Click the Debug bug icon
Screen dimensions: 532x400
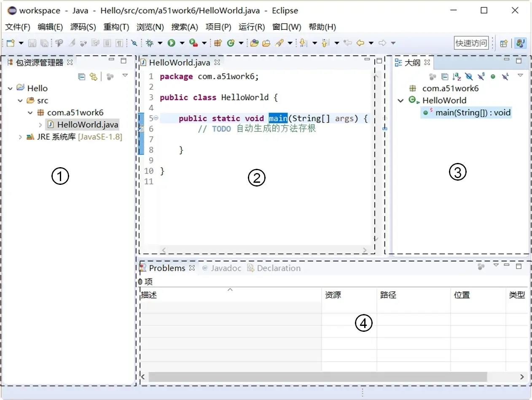pyautogui.click(x=150, y=43)
